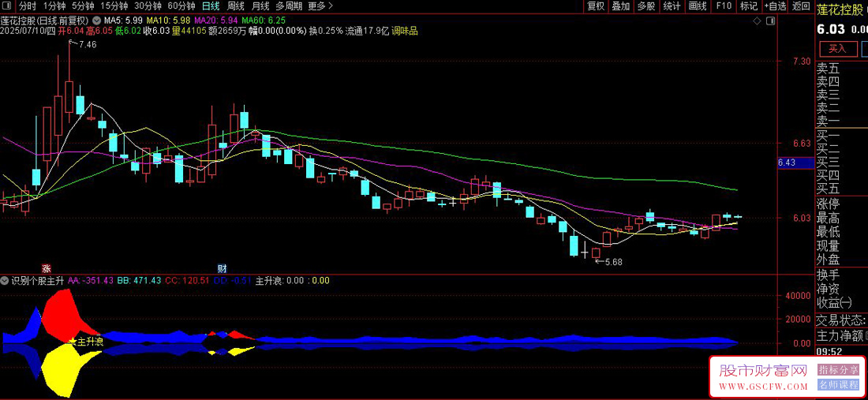Image resolution: width=868 pixels, height=400 pixels.
Task: Expand main chart indicator dropdown arrow
Action: coord(95,21)
